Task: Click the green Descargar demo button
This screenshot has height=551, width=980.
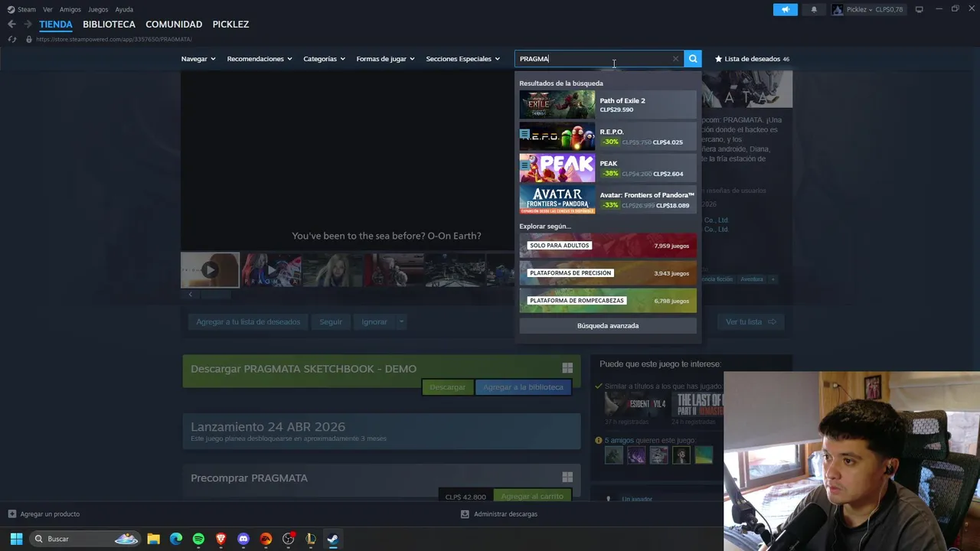Action: 447,387
